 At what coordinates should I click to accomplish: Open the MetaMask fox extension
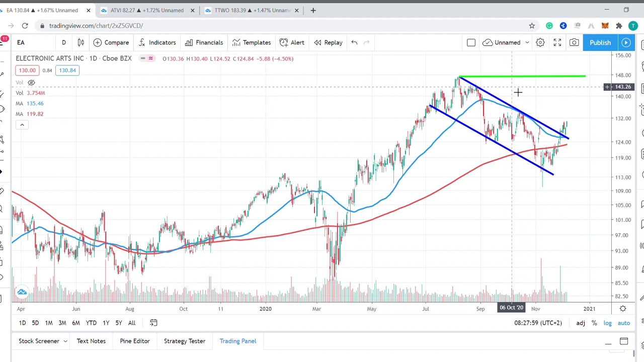point(605,26)
